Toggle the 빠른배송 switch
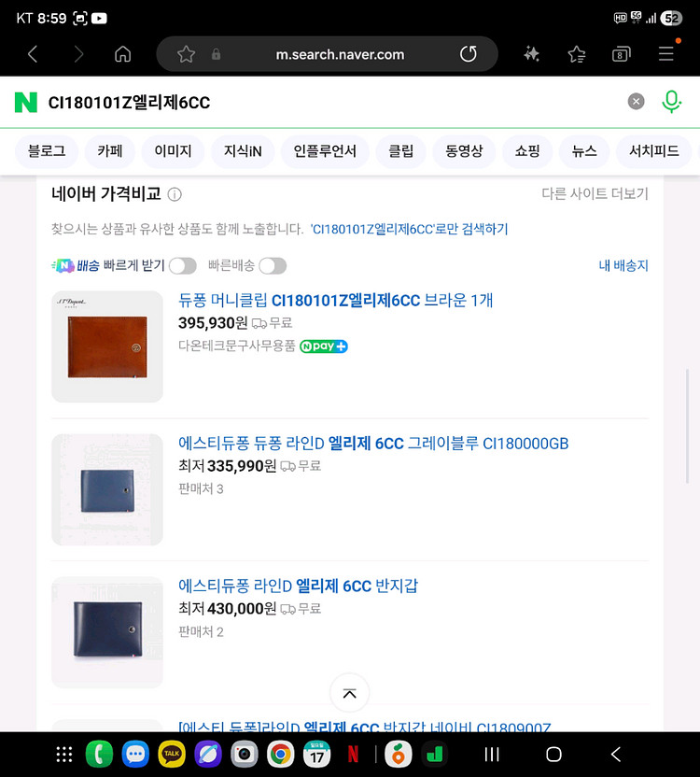The width and height of the screenshot is (700, 777). pos(273,266)
